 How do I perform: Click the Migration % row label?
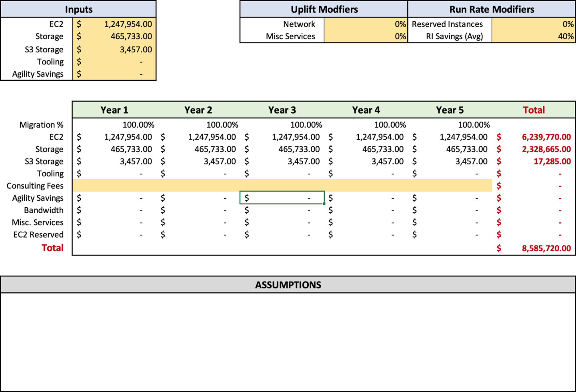tap(41, 125)
